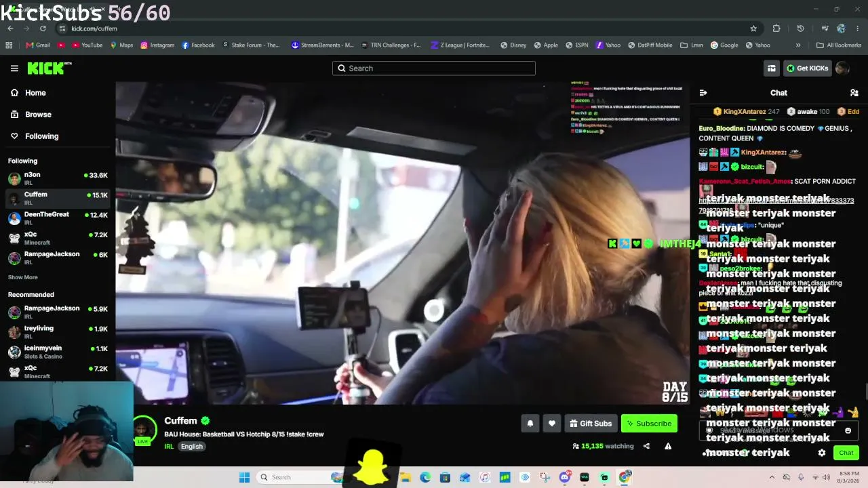Open Microsoft Edge from the taskbar
Image resolution: width=868 pixels, height=488 pixels.
pos(425,477)
